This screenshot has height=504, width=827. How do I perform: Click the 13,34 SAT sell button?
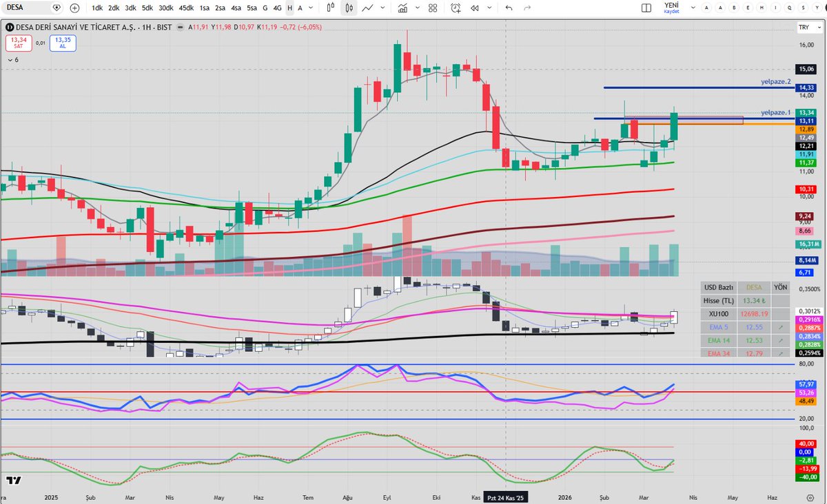click(x=17, y=43)
